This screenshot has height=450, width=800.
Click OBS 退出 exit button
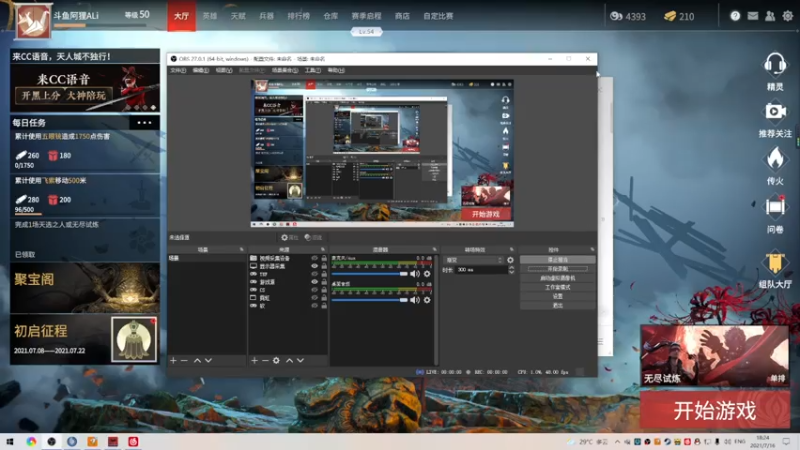(557, 305)
